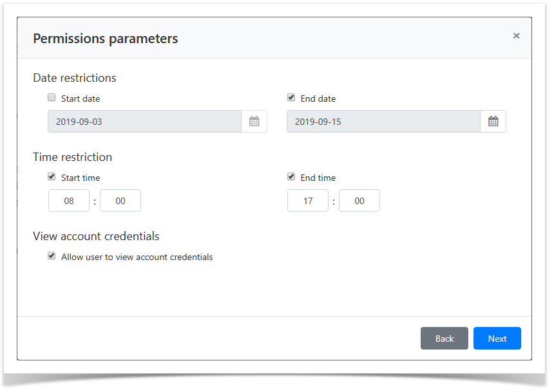Screen dimensions: 554x392
Task: Open the End date calendar picker
Action: 493,122
